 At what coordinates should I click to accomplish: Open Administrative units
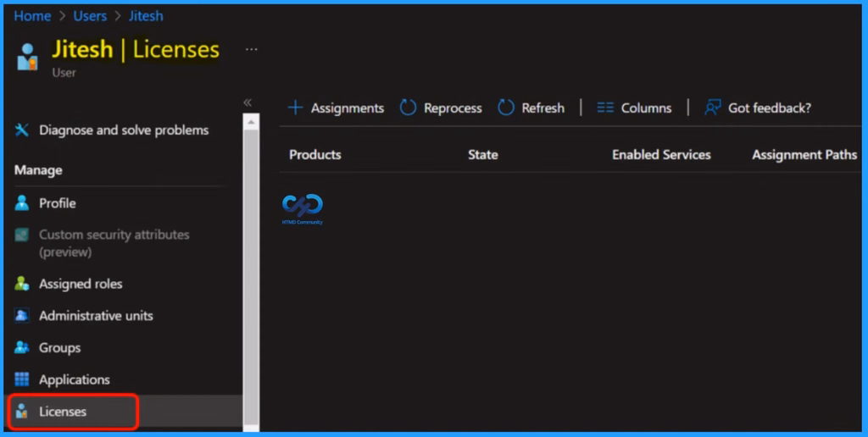[96, 316]
